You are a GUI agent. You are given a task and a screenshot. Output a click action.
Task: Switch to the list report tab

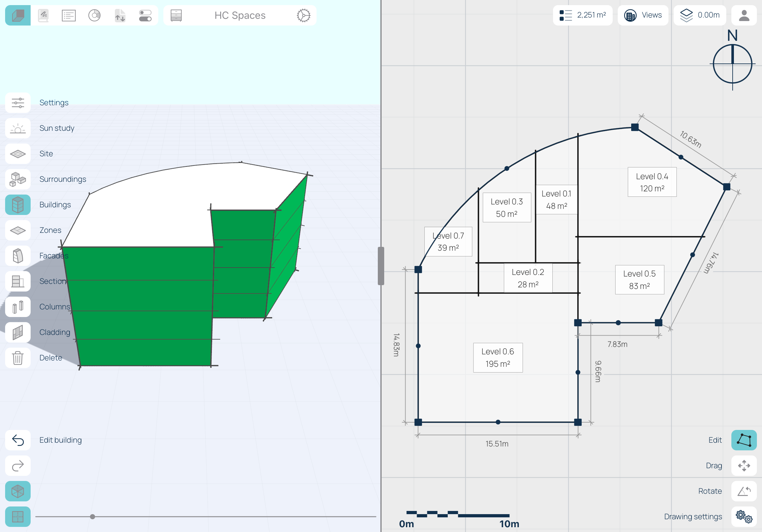69,16
